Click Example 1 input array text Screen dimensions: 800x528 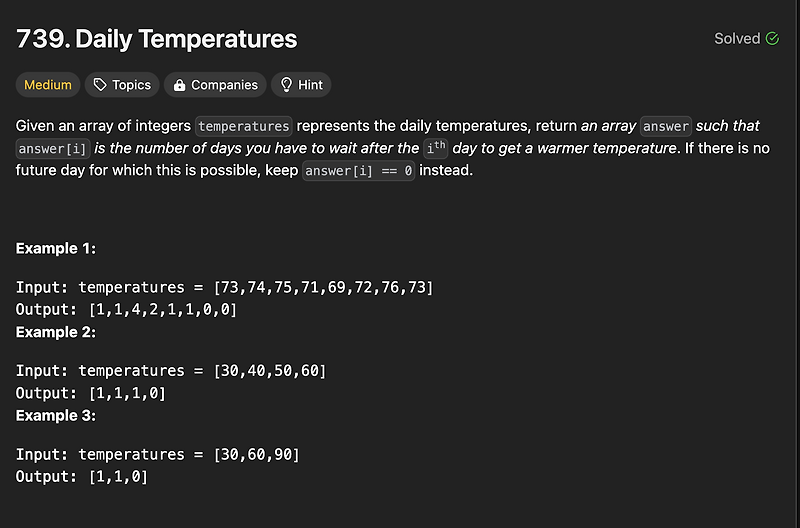(x=323, y=287)
